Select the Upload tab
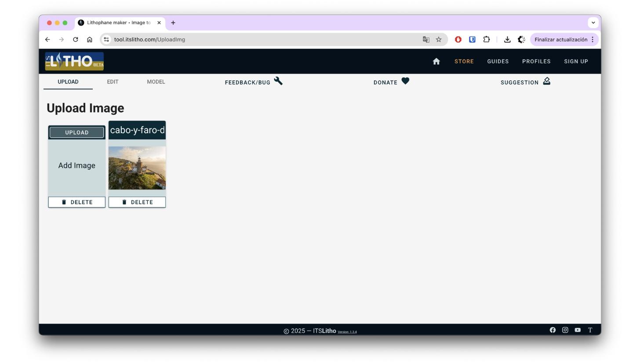Viewport: 640px width, 364px height. [68, 82]
